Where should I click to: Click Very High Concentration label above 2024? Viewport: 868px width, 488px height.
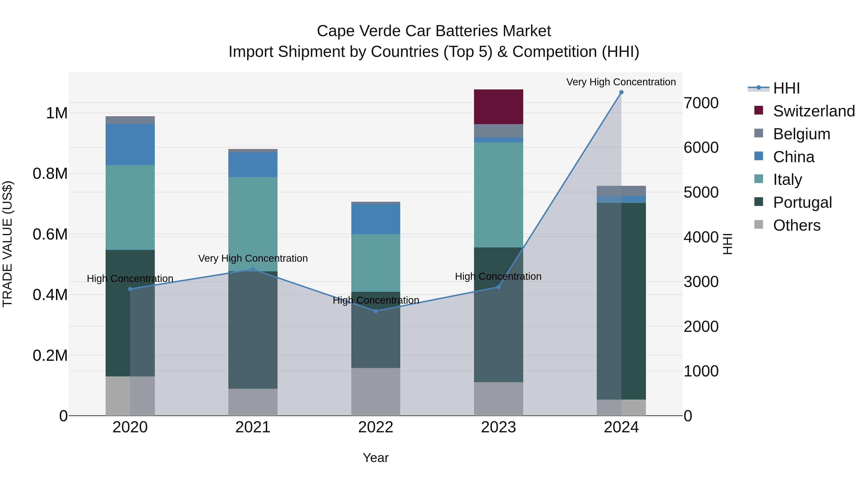(621, 82)
